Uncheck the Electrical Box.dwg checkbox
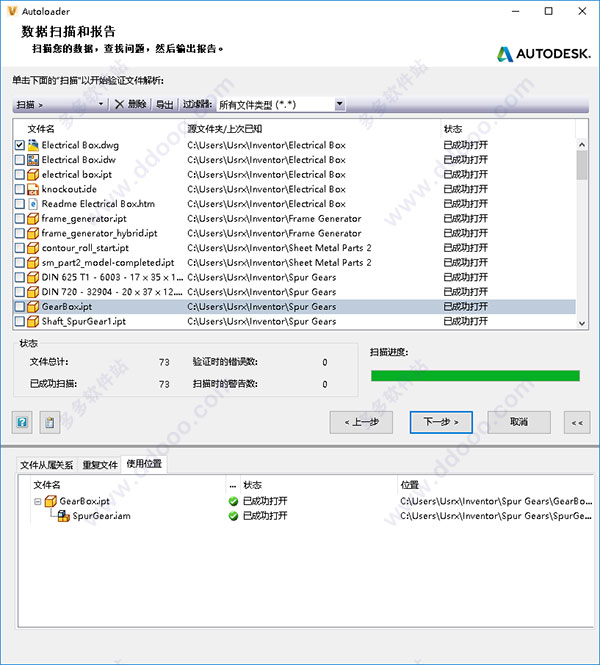Screen dimensions: 600x665 [20, 145]
